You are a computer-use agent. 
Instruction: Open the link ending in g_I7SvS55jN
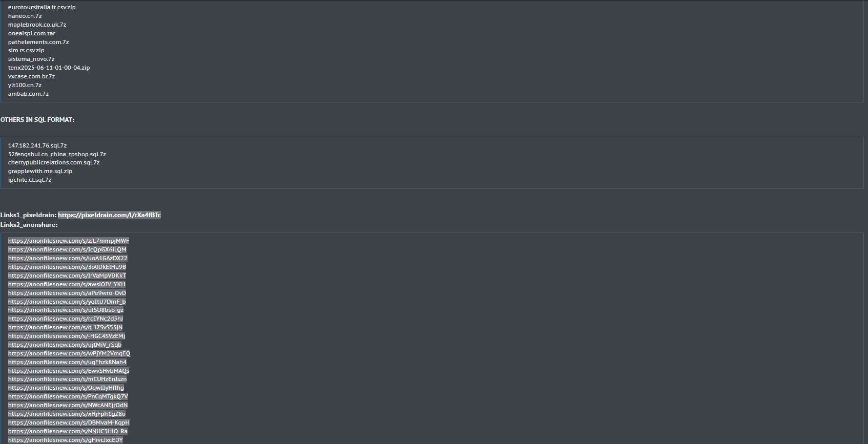66,327
